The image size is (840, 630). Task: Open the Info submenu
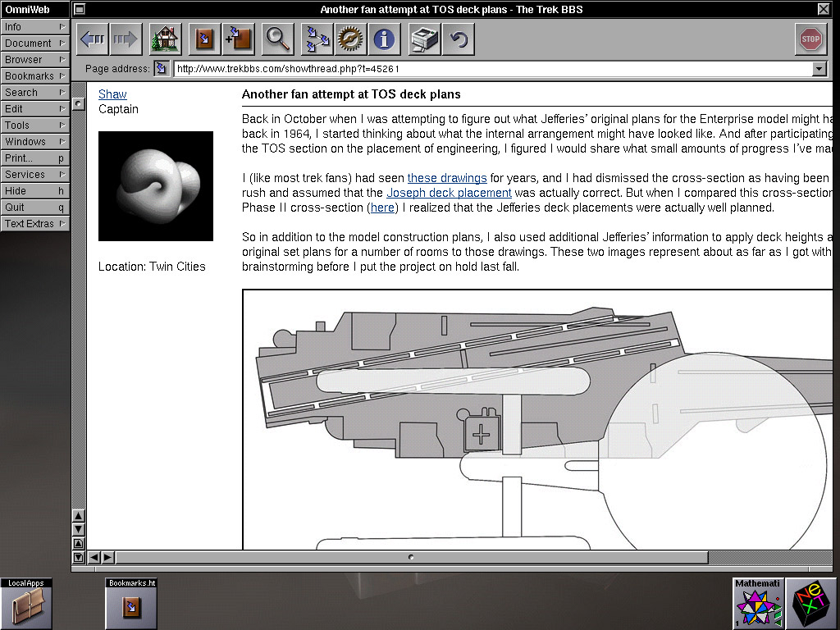pos(34,27)
